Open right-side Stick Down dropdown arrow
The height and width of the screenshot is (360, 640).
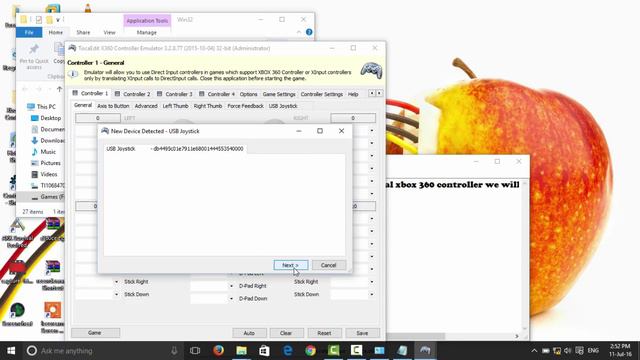[372, 295]
